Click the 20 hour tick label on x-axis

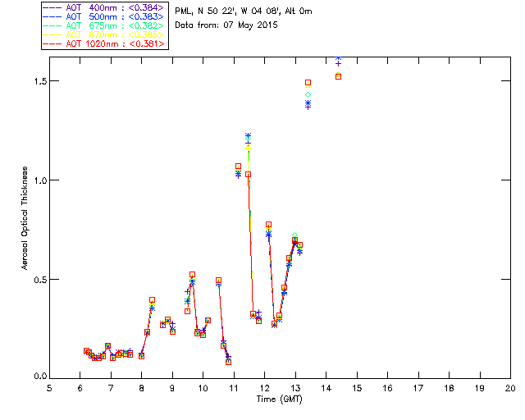510,388
